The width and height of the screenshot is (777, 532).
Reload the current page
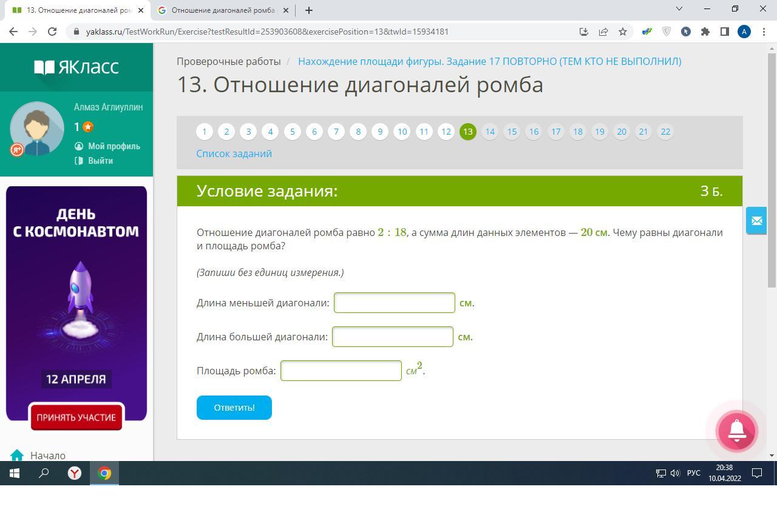[x=52, y=32]
